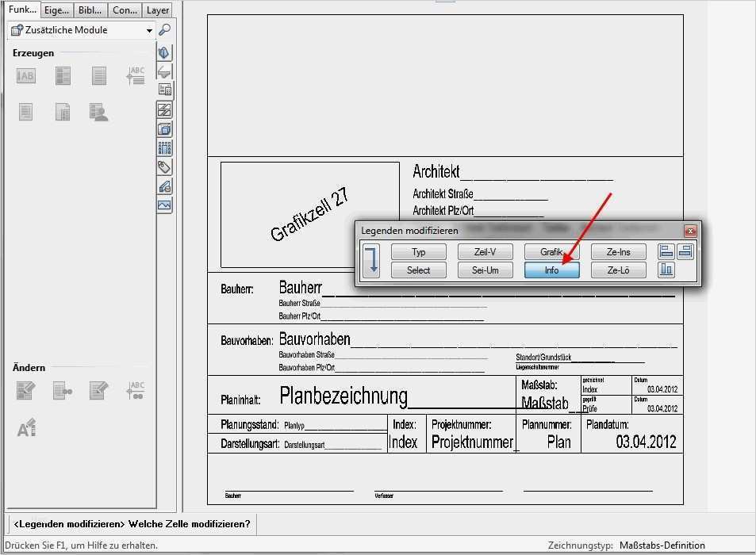Click the lined list with pencil icon under Ändern
The width and height of the screenshot is (756, 555).
(x=99, y=390)
